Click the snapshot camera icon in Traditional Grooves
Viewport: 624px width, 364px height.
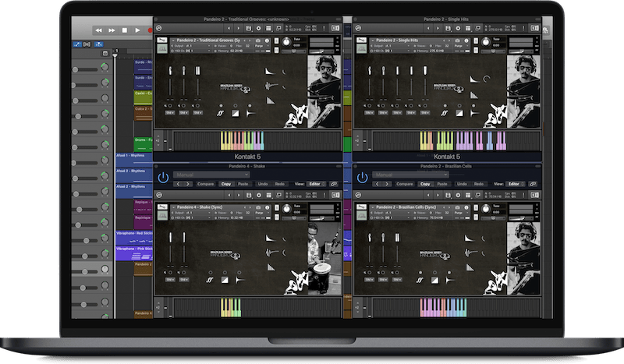pos(258,41)
